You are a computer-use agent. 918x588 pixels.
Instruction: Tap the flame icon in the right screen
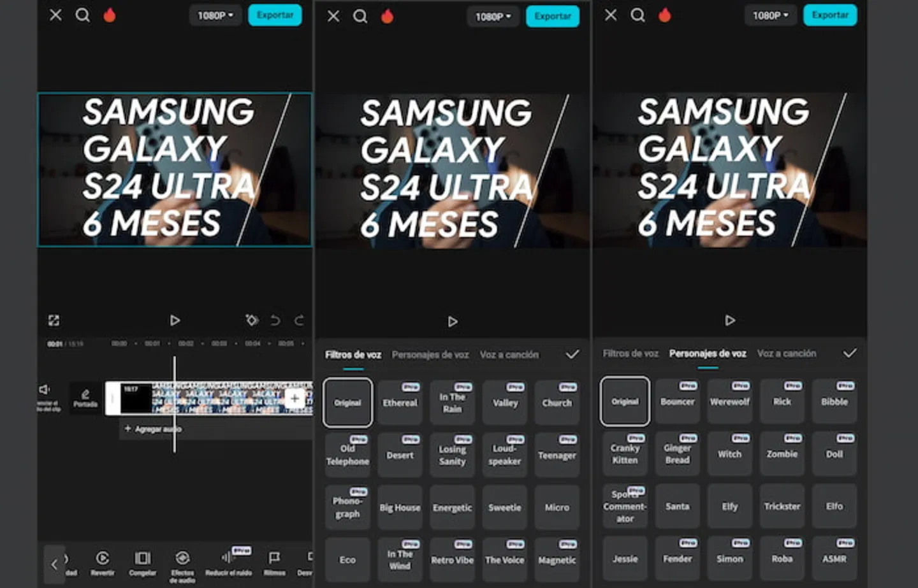[665, 15]
